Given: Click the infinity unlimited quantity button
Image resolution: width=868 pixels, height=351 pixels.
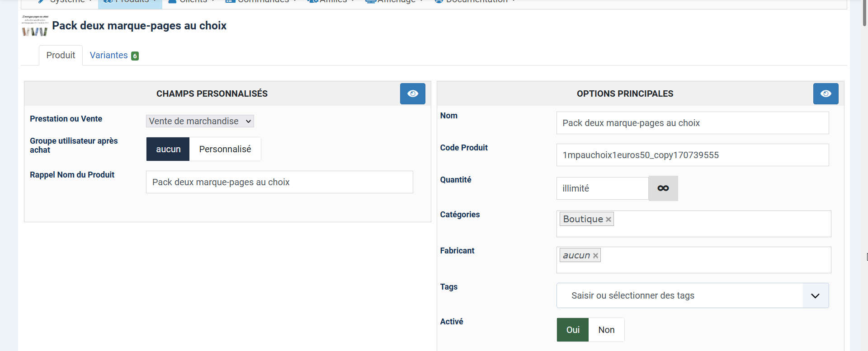Looking at the screenshot, I should click(663, 188).
